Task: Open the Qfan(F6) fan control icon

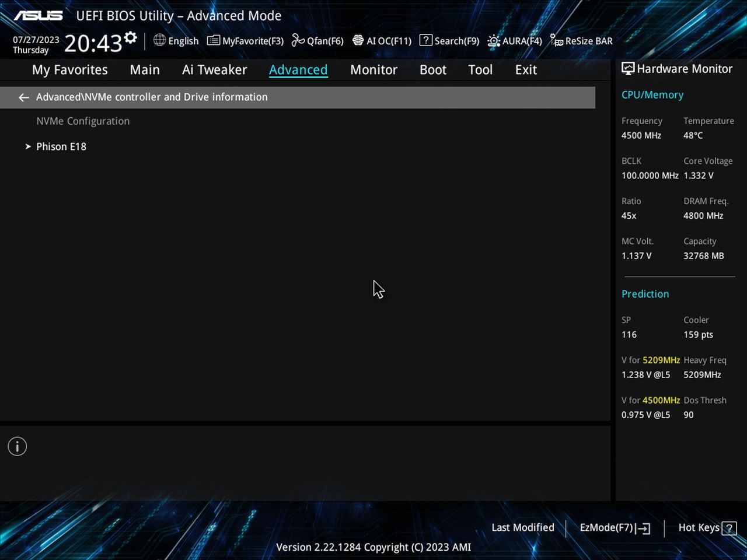Action: 298,40
